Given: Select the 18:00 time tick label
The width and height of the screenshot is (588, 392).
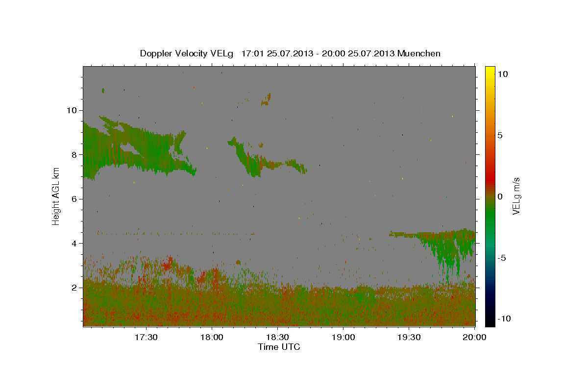Looking at the screenshot, I should pyautogui.click(x=212, y=337).
